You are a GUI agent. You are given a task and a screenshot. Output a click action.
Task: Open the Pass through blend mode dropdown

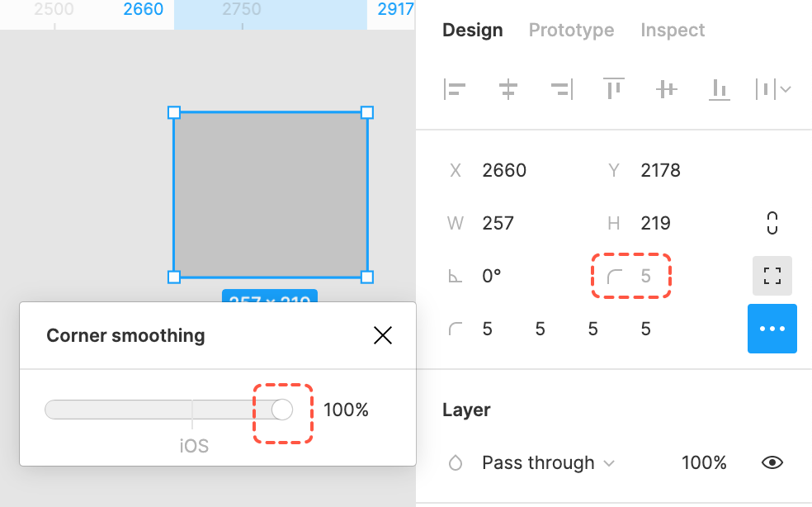[x=548, y=462]
